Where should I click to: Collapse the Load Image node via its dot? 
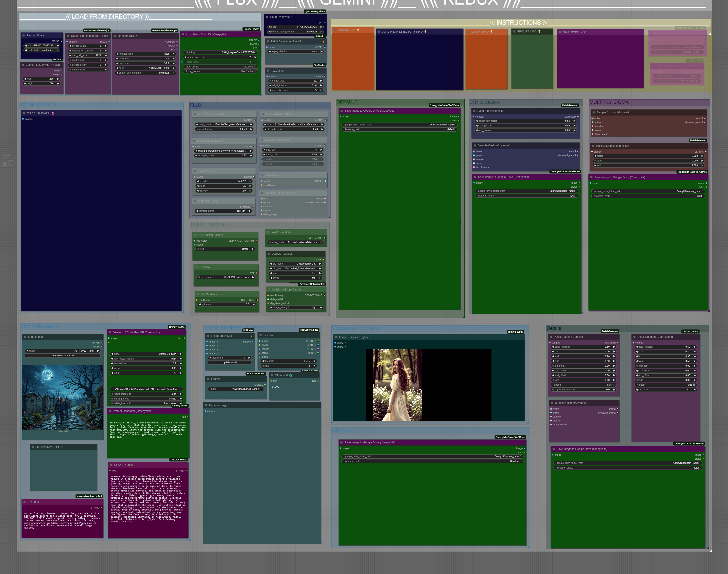(x=25, y=337)
